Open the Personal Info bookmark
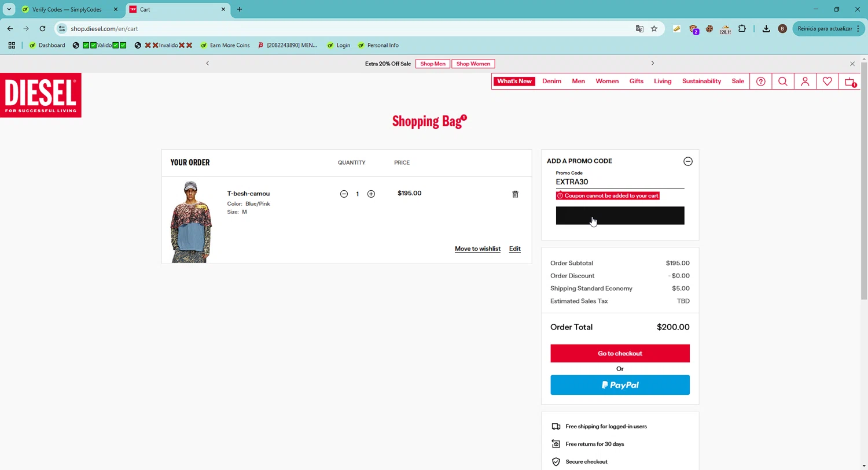 (378, 45)
